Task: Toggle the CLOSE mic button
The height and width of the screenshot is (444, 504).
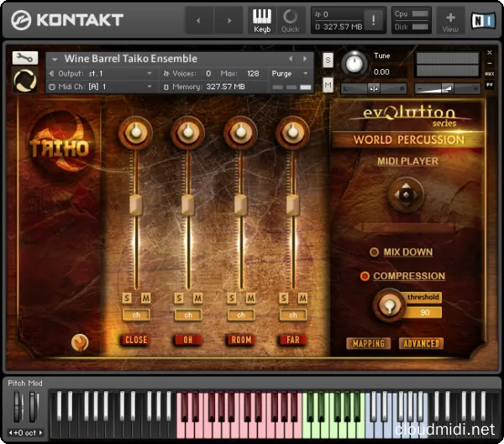Action: pos(135,340)
